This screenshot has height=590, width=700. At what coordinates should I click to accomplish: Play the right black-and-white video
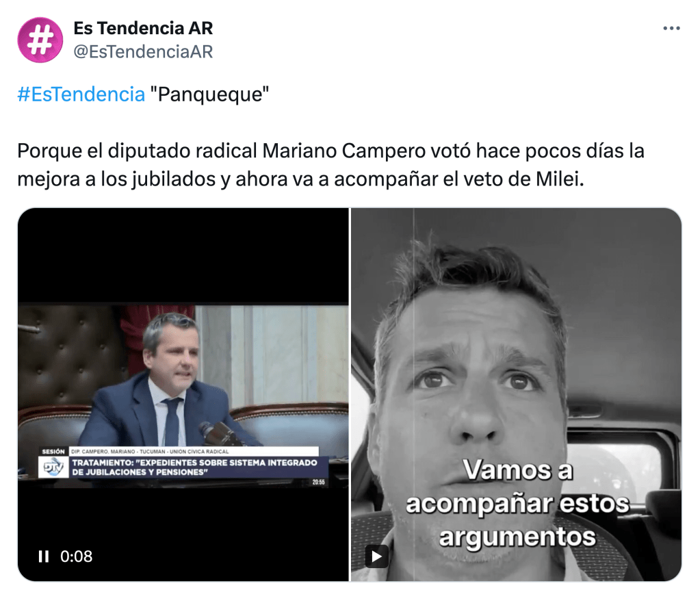(x=376, y=556)
